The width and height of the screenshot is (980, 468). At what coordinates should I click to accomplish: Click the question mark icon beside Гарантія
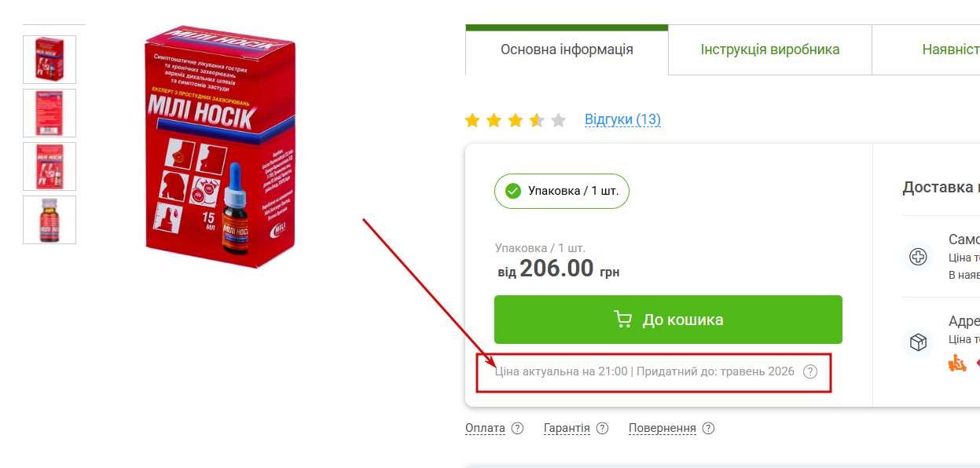[x=602, y=428]
